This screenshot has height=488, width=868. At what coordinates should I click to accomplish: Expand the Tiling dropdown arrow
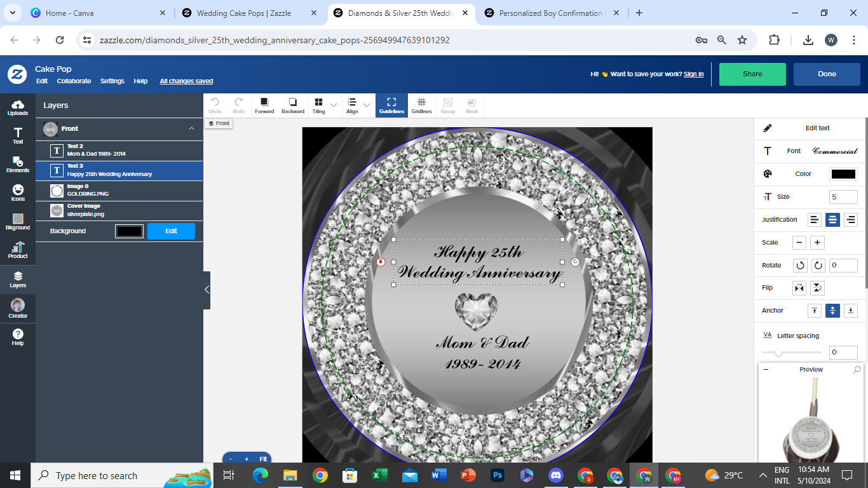pyautogui.click(x=334, y=105)
